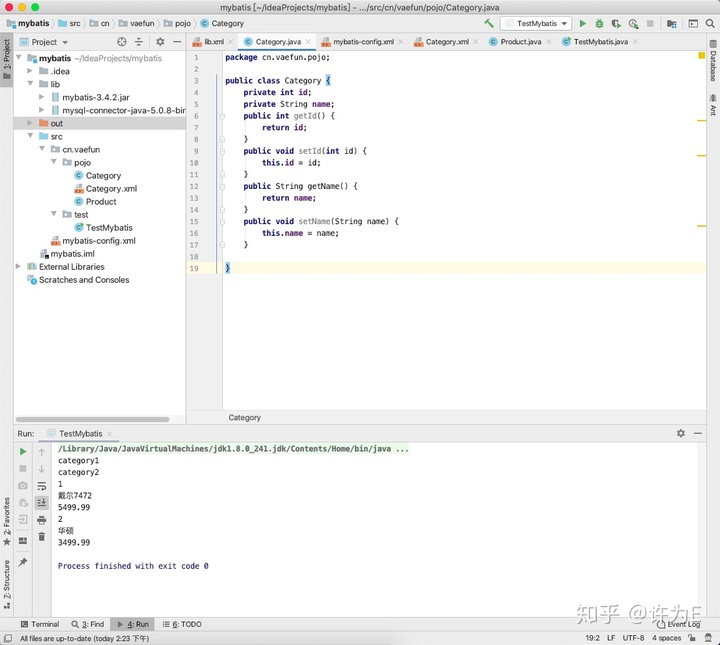Collapse the lib folder

[x=30, y=84]
